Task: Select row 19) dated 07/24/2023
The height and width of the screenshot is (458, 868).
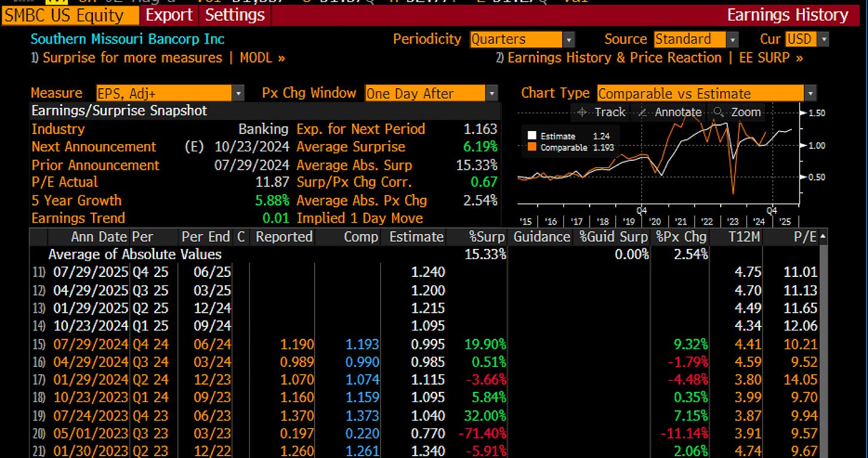Action: (424, 415)
